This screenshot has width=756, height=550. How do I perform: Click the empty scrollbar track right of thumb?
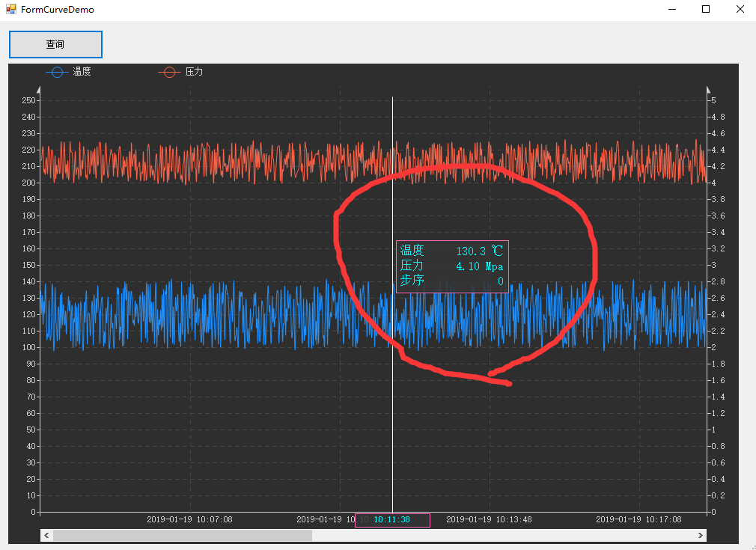[503, 536]
